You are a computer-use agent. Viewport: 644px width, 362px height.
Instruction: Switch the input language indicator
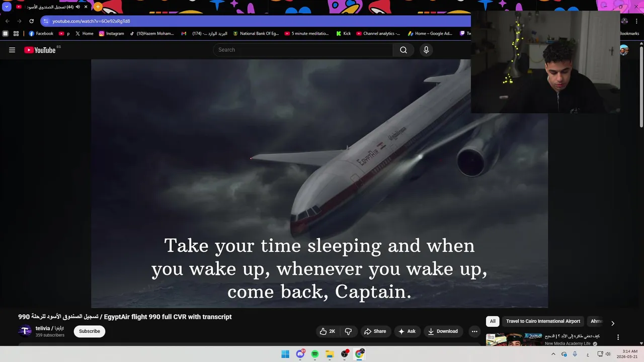point(588,354)
